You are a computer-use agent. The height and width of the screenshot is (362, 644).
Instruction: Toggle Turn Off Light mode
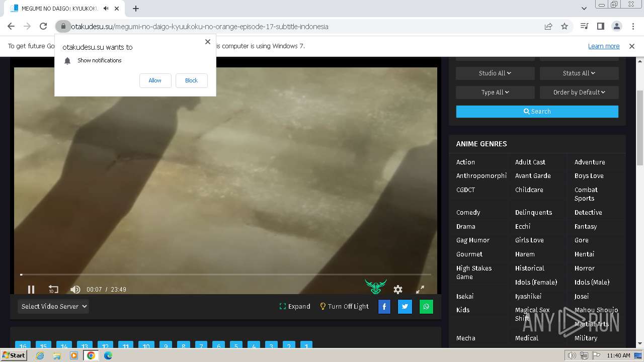tap(344, 306)
